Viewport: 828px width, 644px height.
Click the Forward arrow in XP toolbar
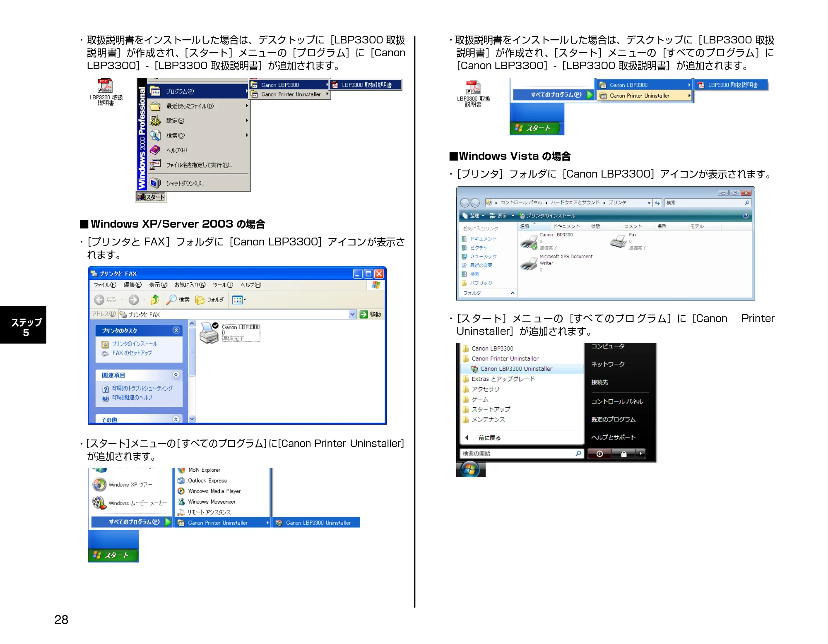click(134, 300)
